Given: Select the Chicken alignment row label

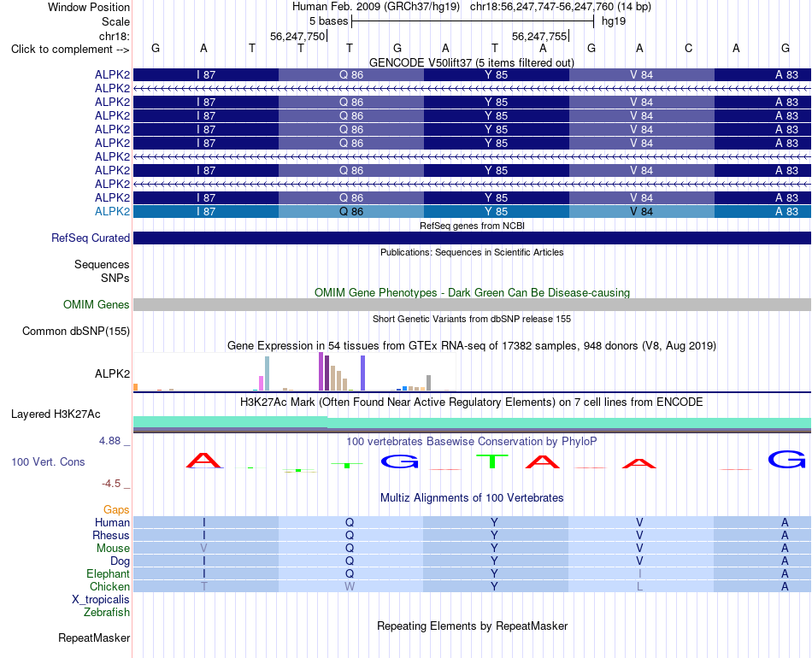Looking at the screenshot, I should pos(109,586).
